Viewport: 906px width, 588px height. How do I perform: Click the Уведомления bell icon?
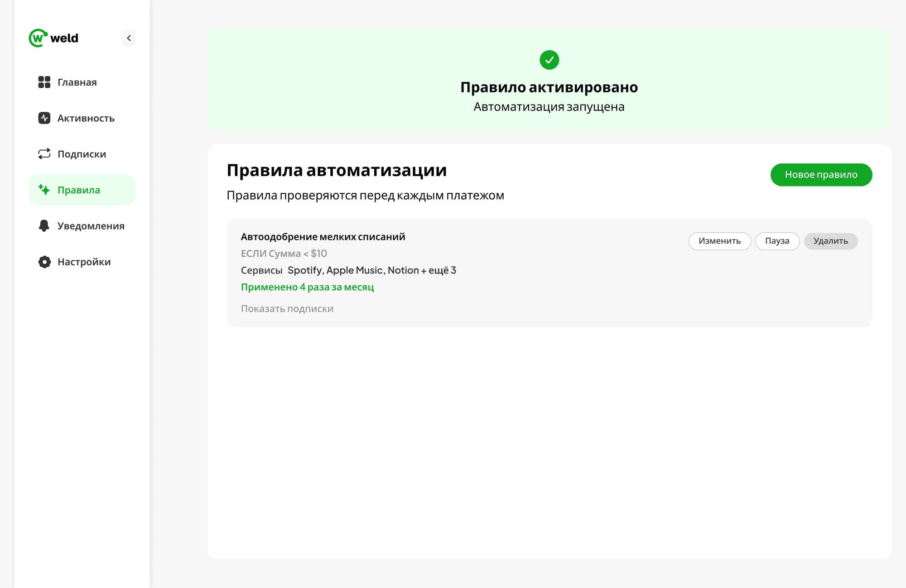(44, 225)
